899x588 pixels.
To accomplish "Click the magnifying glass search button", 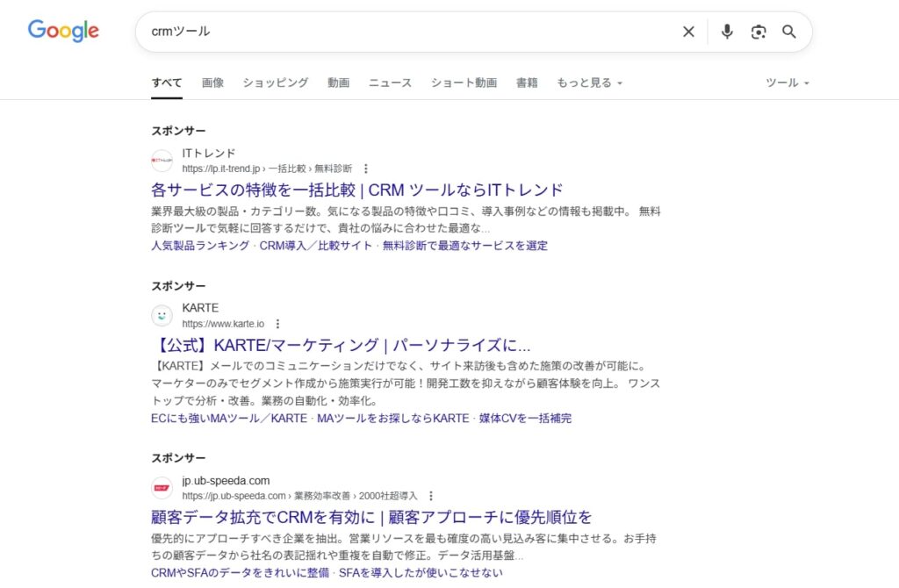I will [789, 32].
